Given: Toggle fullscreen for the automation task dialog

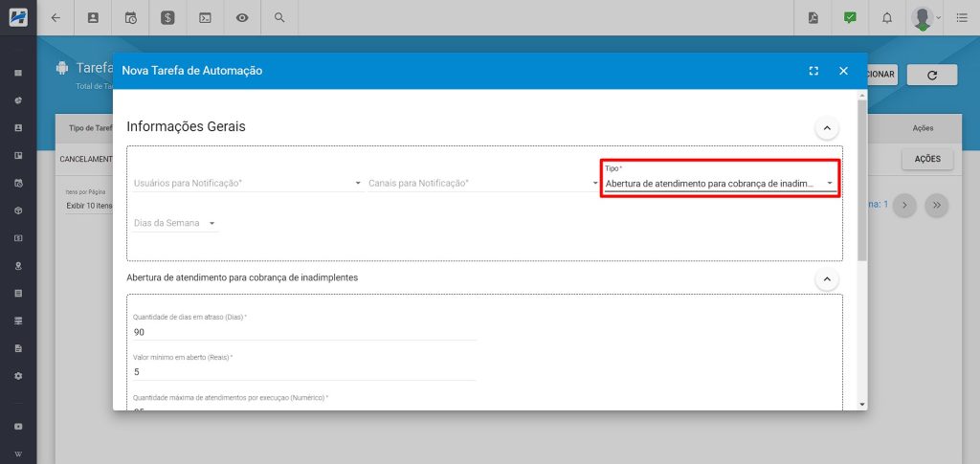Looking at the screenshot, I should [x=813, y=71].
